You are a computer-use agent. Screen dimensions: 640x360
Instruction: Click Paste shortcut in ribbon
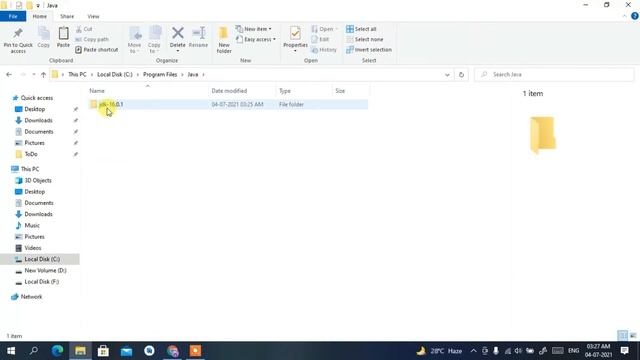97,49
